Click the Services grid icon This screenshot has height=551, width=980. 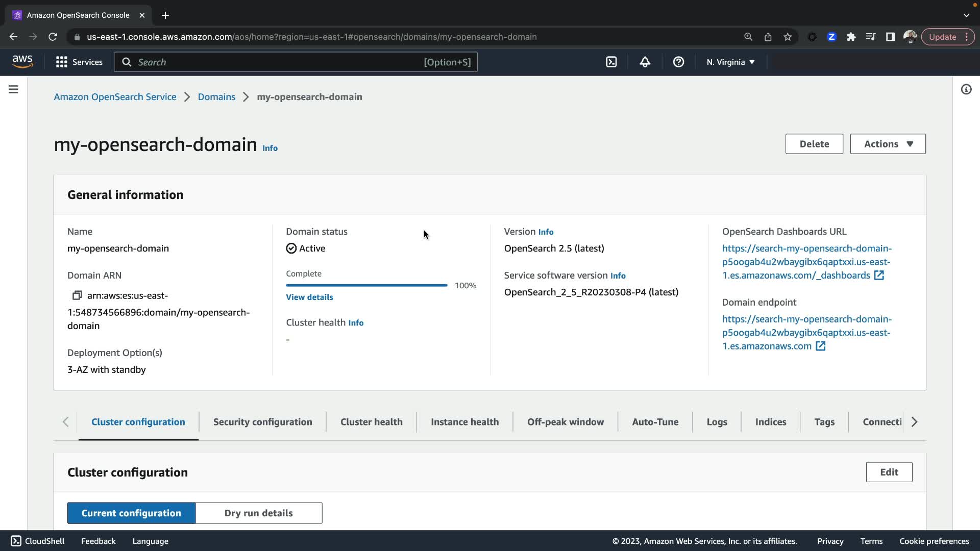coord(62,62)
